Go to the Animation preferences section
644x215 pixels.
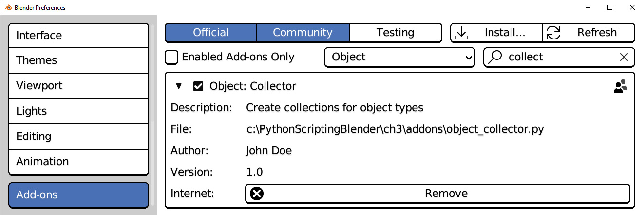(x=78, y=162)
